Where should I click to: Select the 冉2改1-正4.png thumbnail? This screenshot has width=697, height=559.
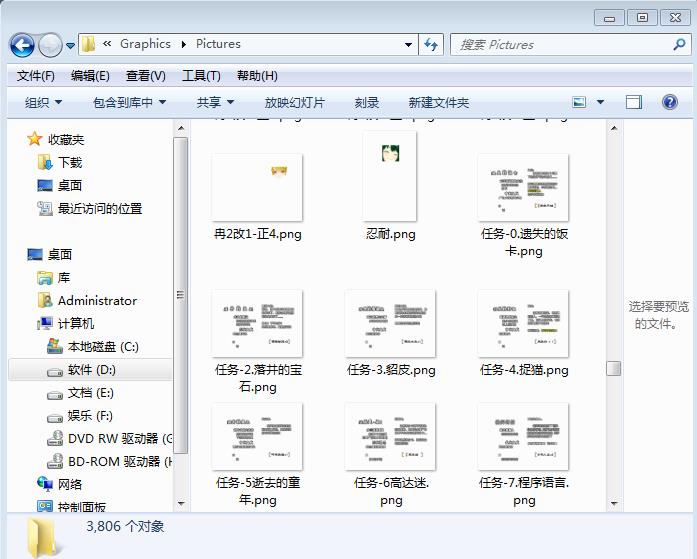tap(257, 188)
